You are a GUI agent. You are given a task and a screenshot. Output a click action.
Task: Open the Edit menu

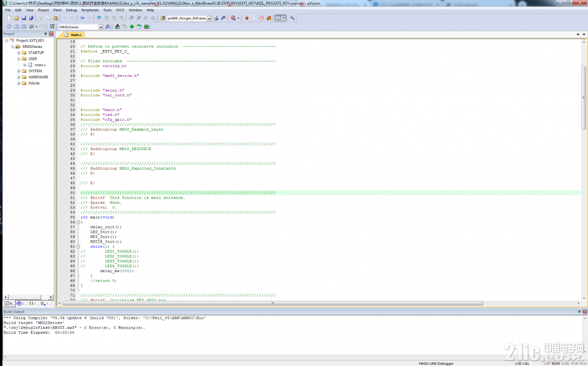click(18, 10)
